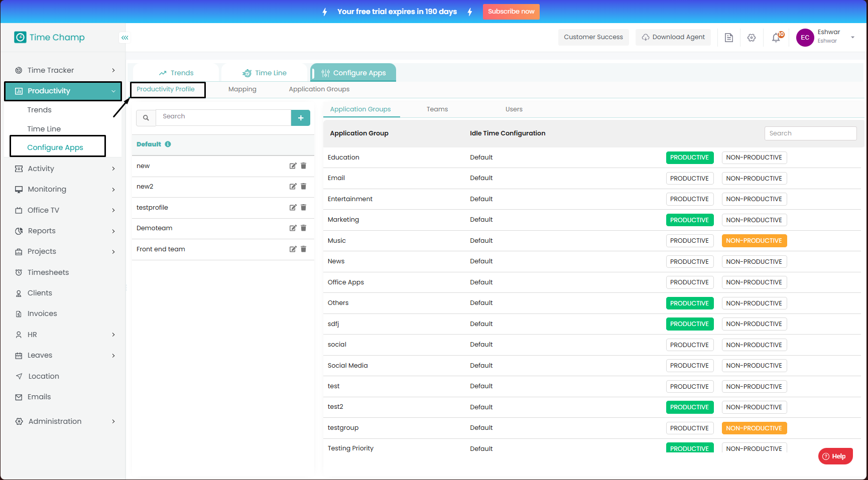Delete the 'testprofile' profile using trash icon

303,208
